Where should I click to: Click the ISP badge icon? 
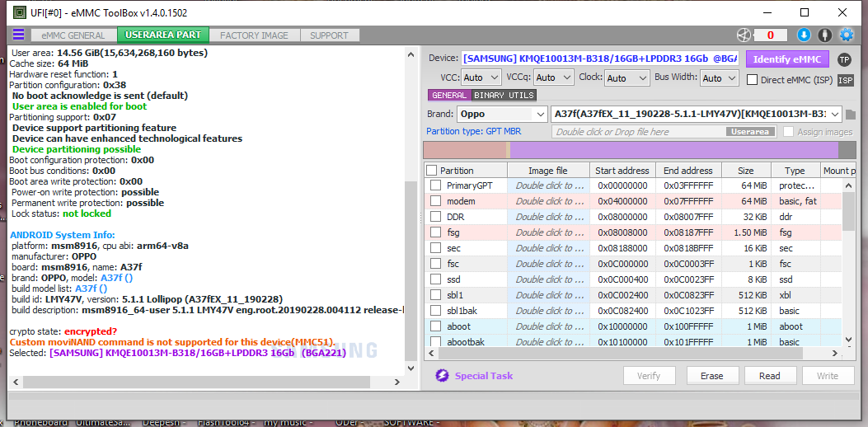point(845,80)
